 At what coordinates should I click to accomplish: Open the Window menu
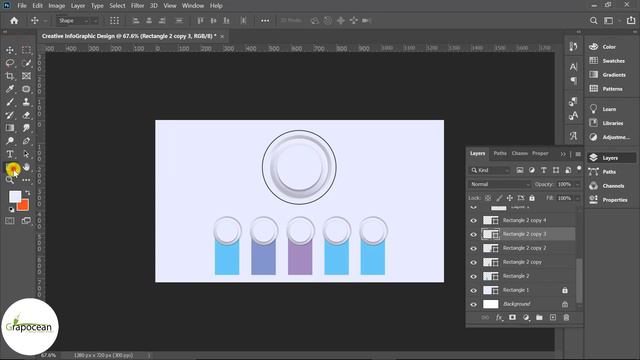point(193,6)
